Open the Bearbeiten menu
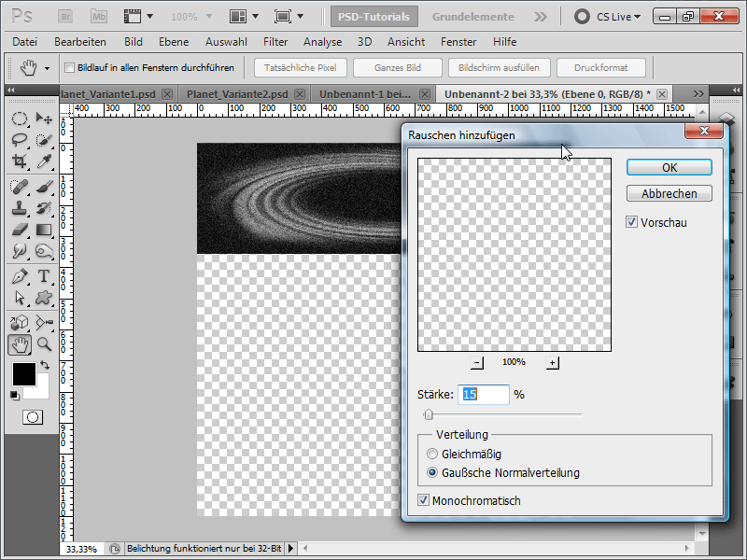747x560 pixels. [80, 42]
